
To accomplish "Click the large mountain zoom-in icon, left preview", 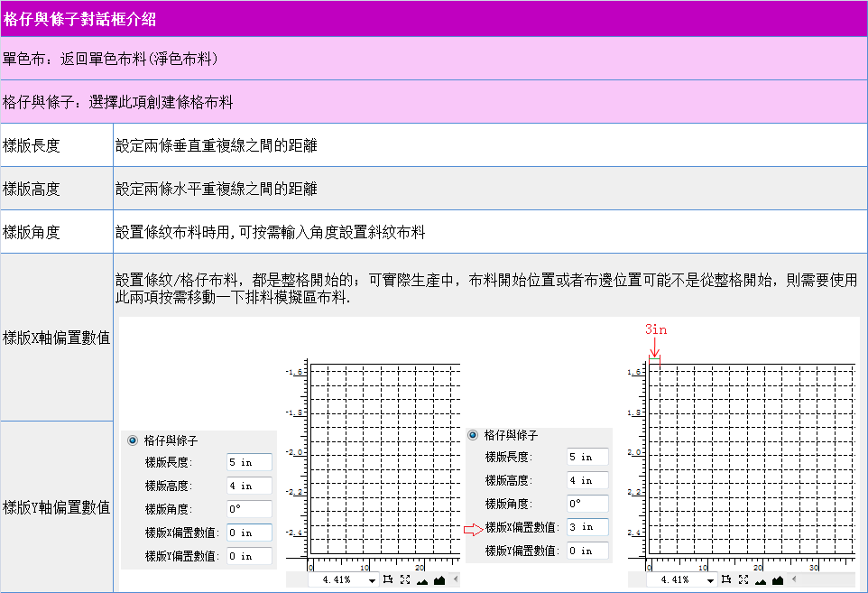I will click(439, 579).
